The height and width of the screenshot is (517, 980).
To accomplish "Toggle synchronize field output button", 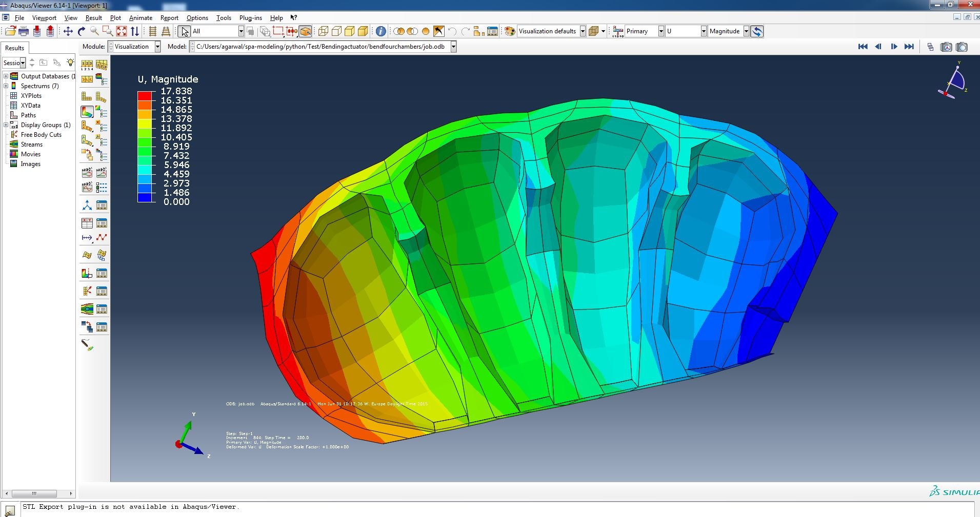I will 757,31.
